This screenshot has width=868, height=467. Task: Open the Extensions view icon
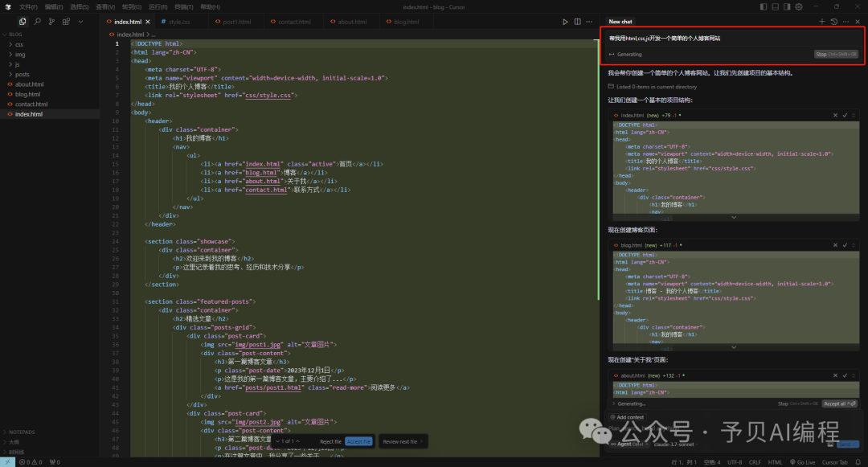[66, 22]
